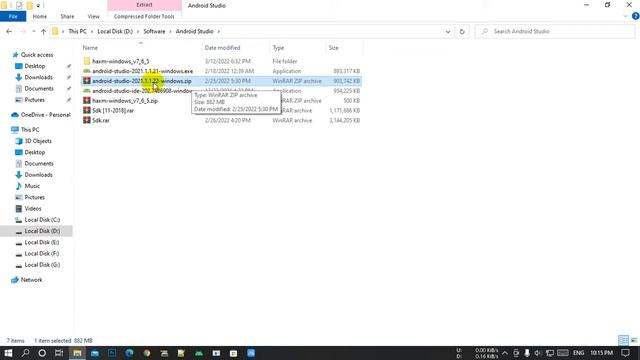Select the haxm-windows_v7_6_5 folder icon
This screenshot has height=360, width=640.
pyautogui.click(x=87, y=61)
